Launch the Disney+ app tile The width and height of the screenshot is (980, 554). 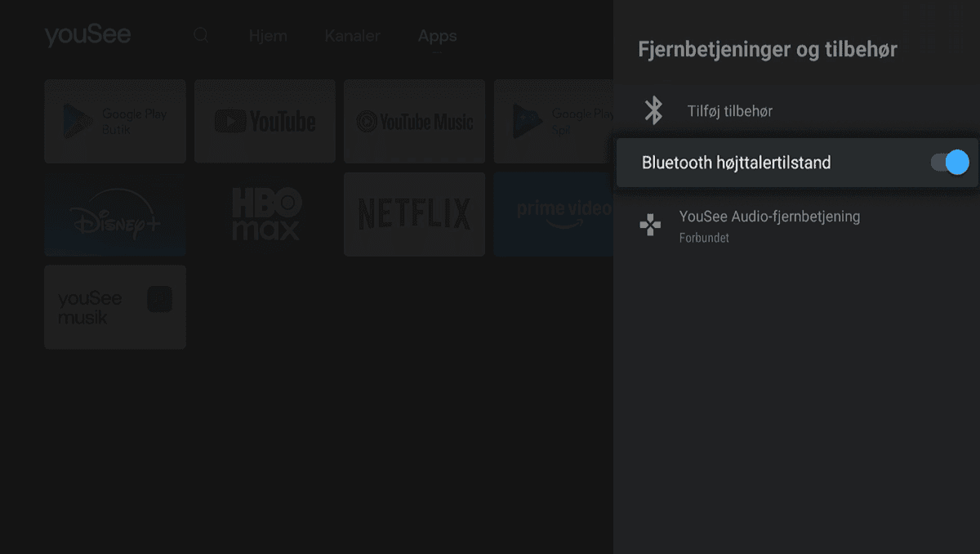click(115, 214)
